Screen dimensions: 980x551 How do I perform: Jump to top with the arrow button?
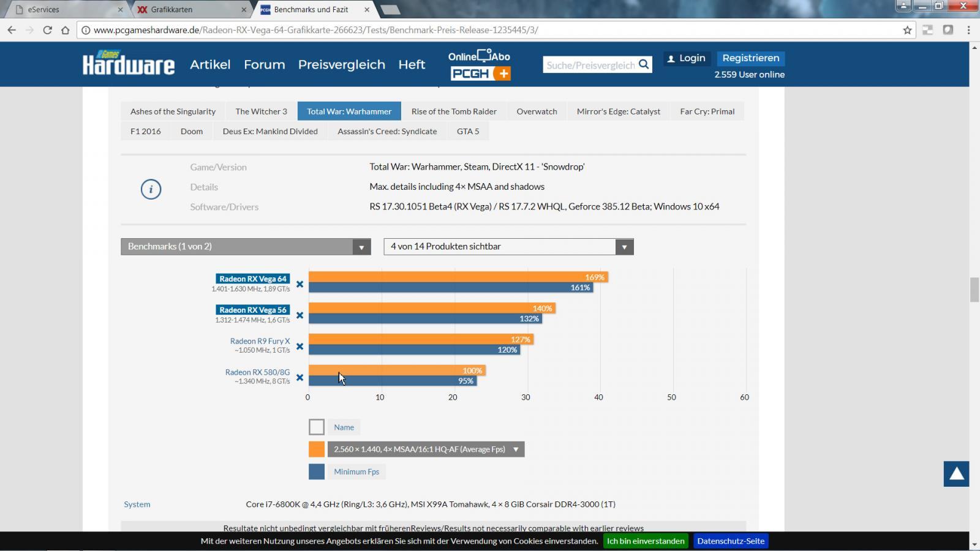[x=956, y=474]
